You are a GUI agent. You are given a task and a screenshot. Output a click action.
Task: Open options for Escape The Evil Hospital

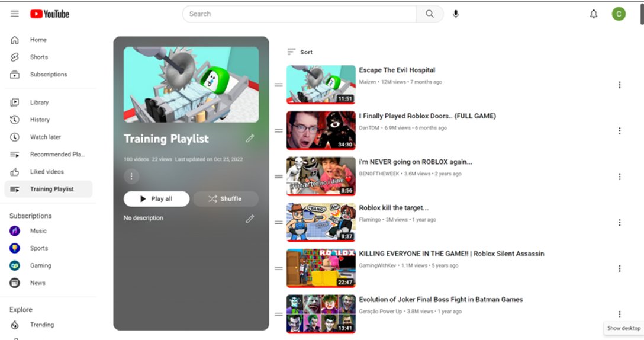[x=619, y=85]
